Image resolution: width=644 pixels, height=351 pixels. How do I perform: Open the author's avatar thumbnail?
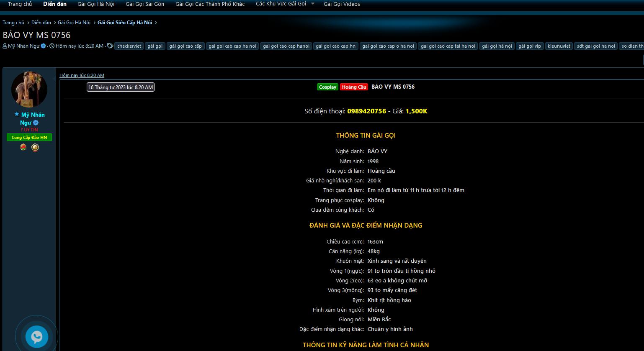[29, 90]
